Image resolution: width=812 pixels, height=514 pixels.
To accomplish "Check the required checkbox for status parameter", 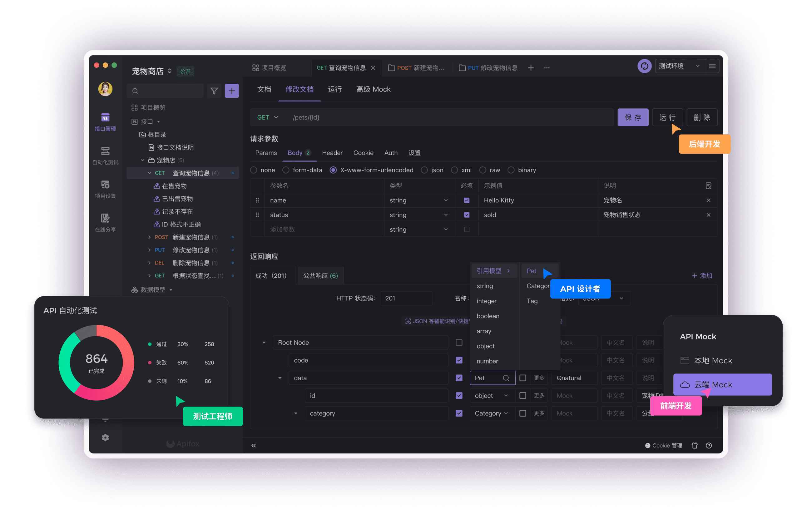I will (x=466, y=215).
